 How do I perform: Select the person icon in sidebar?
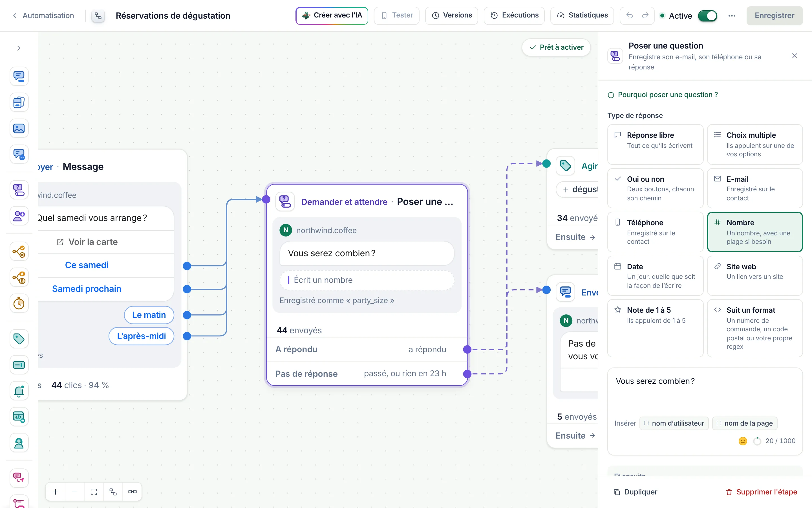[19, 443]
